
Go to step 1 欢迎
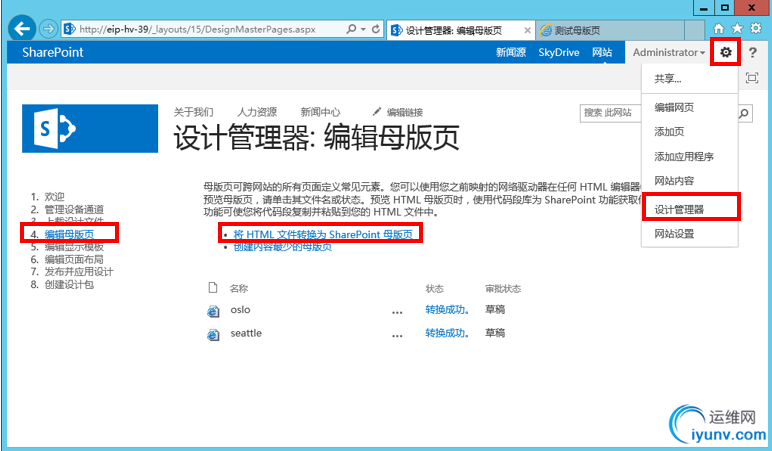55,196
